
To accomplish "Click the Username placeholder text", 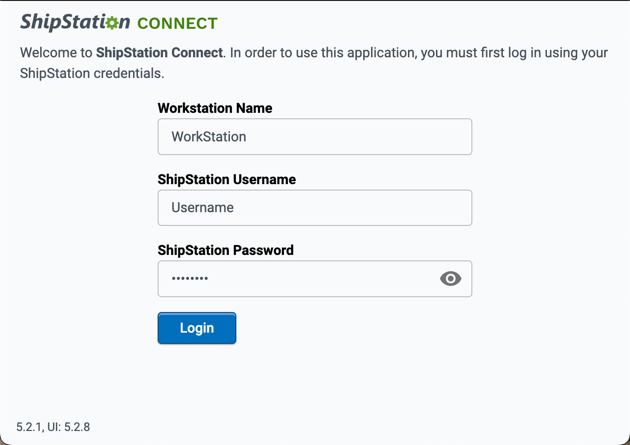I will click(x=202, y=208).
